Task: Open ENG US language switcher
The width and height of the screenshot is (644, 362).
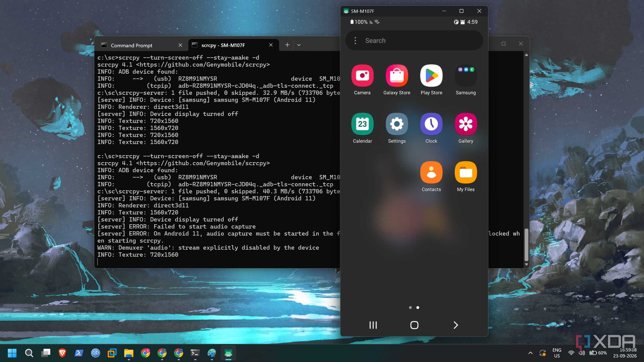Action: pos(557,353)
